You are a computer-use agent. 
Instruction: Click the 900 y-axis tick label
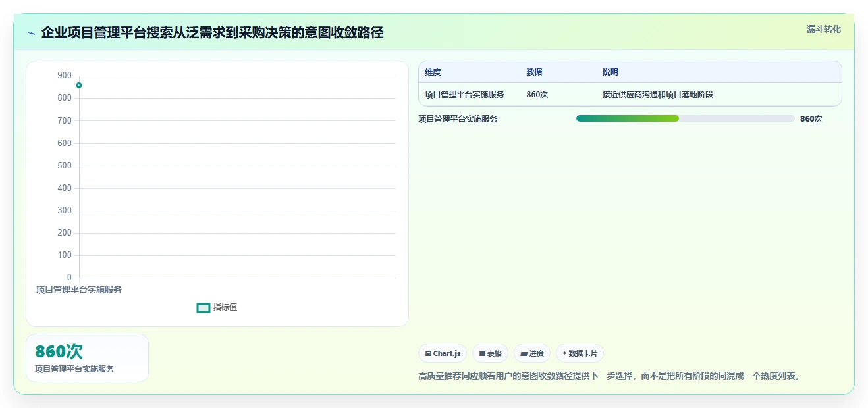pos(65,76)
